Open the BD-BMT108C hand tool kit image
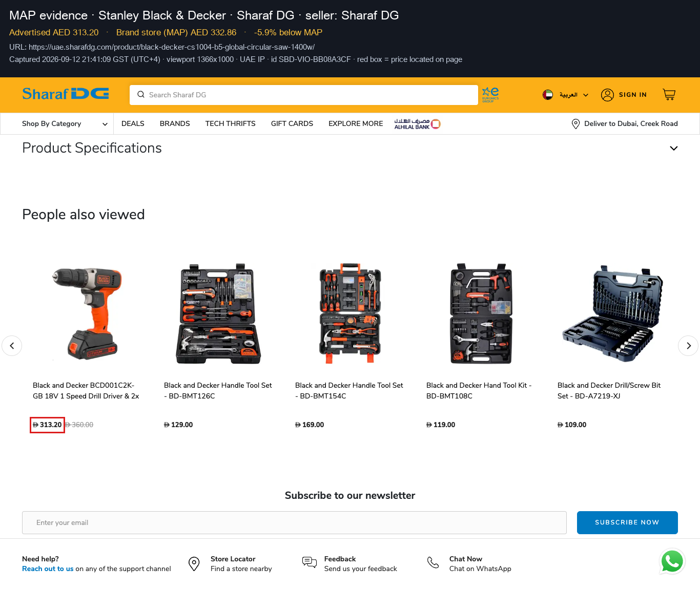This screenshot has width=700, height=589. pos(481,313)
